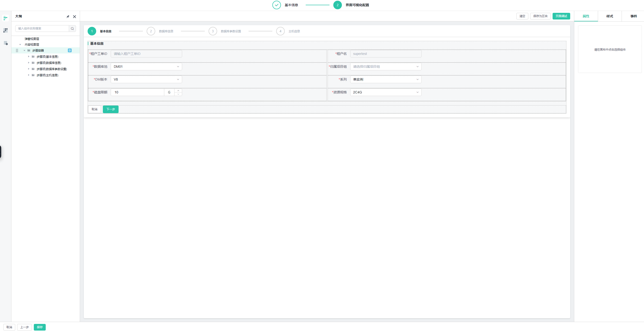Click the search magnifier icon in outline
Viewport: 644px width, 332px height.
[x=72, y=28]
